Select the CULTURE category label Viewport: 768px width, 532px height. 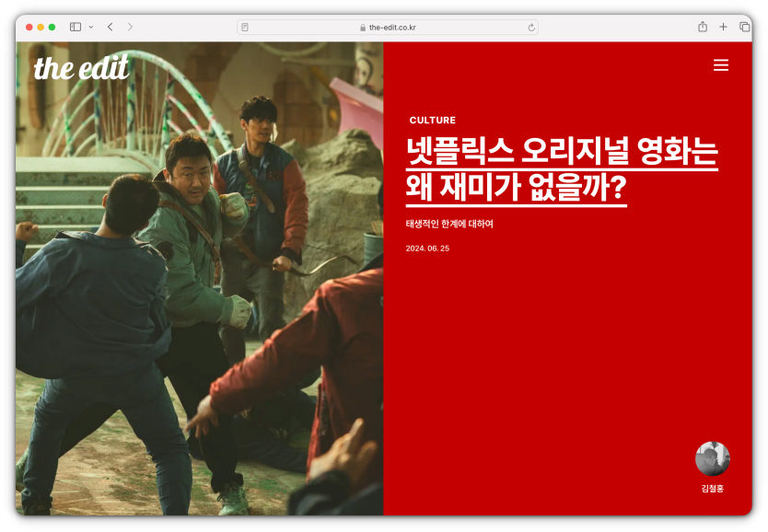click(432, 121)
